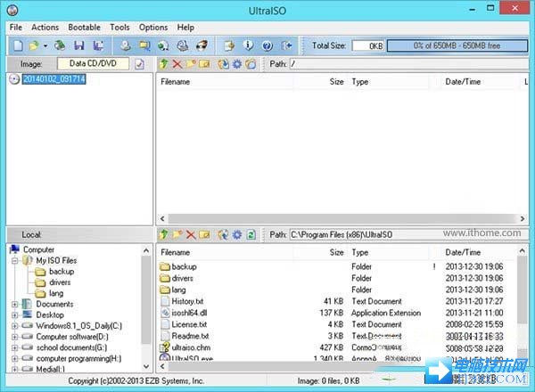Click red X delete icon in image pane

click(x=177, y=64)
